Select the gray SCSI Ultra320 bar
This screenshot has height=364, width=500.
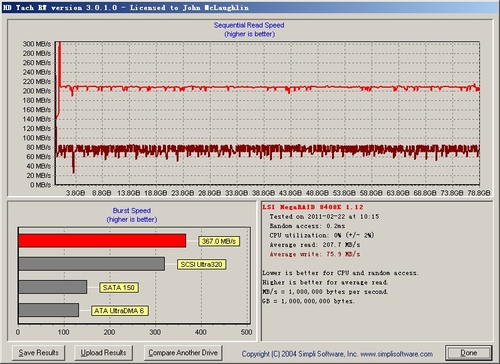click(92, 264)
